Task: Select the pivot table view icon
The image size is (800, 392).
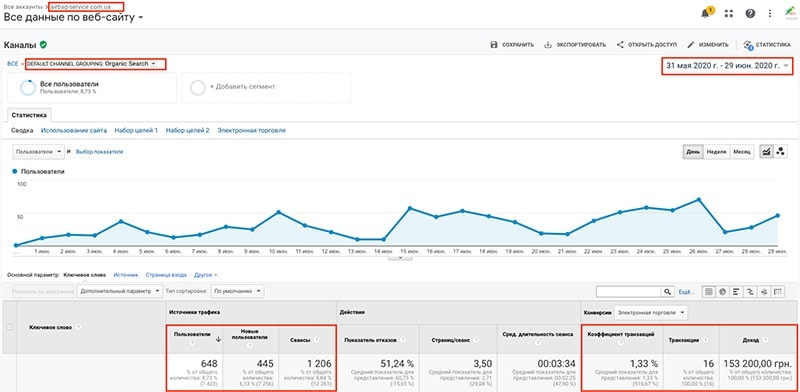Action: click(x=778, y=291)
